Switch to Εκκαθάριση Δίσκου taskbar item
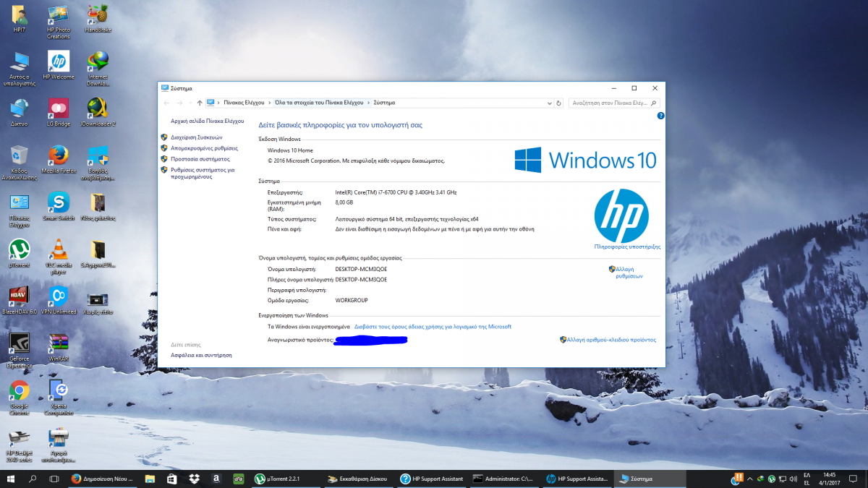 pyautogui.click(x=357, y=479)
